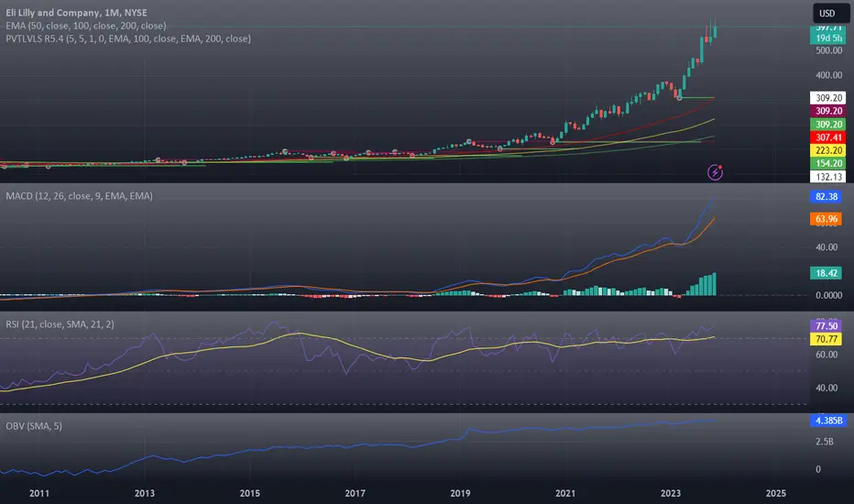Image resolution: width=854 pixels, height=504 pixels.
Task: Select the EMA (50, 100, 200) indicator legend
Action: (86, 26)
